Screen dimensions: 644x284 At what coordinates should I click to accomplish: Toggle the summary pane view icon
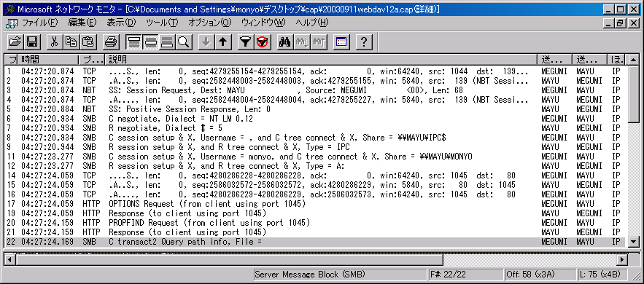click(x=133, y=42)
